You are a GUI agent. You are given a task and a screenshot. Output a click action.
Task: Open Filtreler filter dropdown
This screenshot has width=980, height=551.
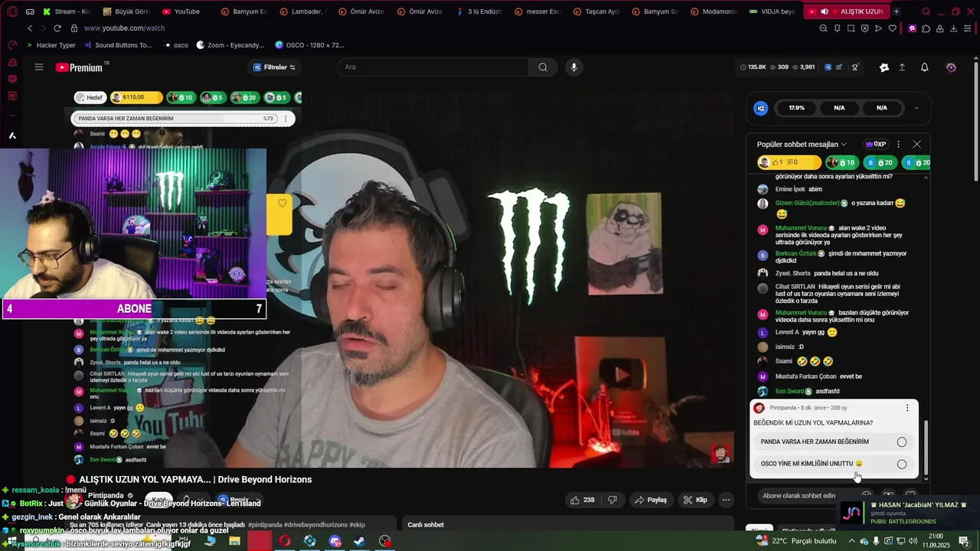(274, 67)
